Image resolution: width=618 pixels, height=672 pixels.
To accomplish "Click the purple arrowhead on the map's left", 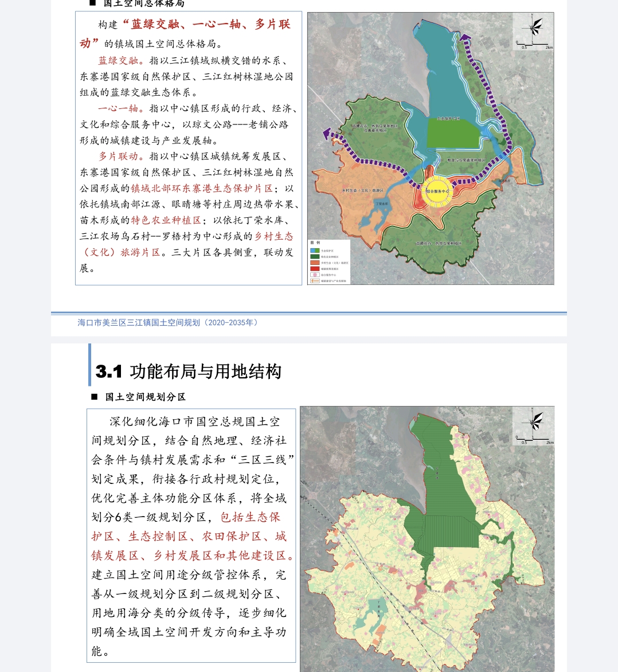I will tap(327, 134).
